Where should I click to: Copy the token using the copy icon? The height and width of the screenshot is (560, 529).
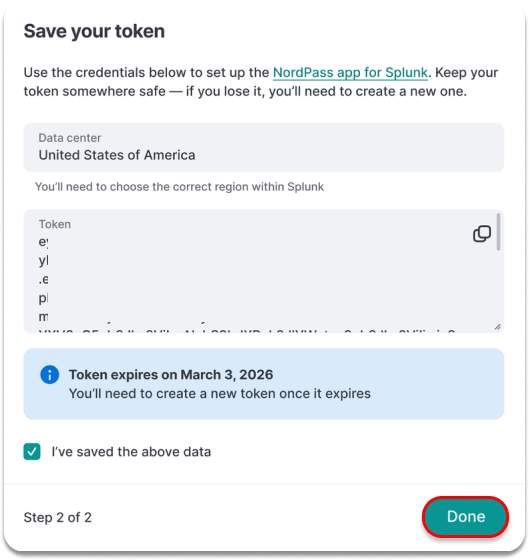tap(482, 234)
